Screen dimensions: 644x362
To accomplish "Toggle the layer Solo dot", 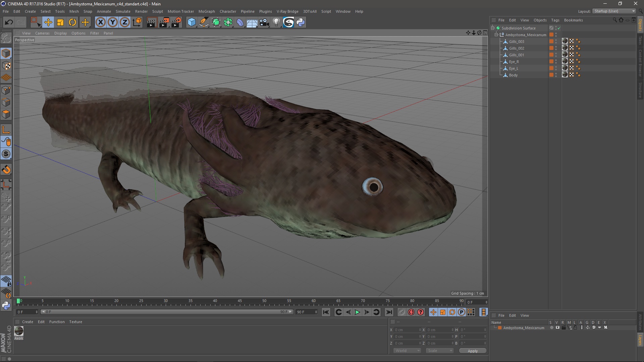I will tap(551, 327).
